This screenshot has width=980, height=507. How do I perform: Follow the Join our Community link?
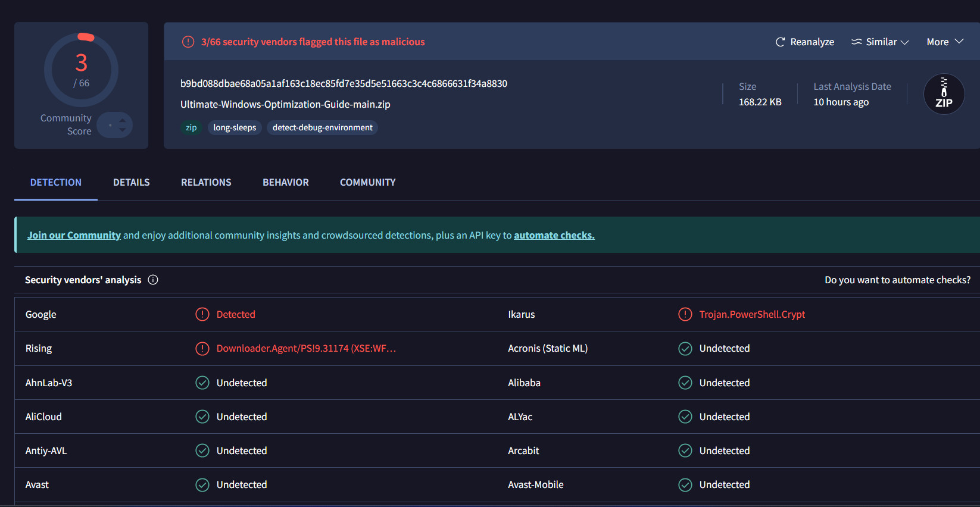74,235
